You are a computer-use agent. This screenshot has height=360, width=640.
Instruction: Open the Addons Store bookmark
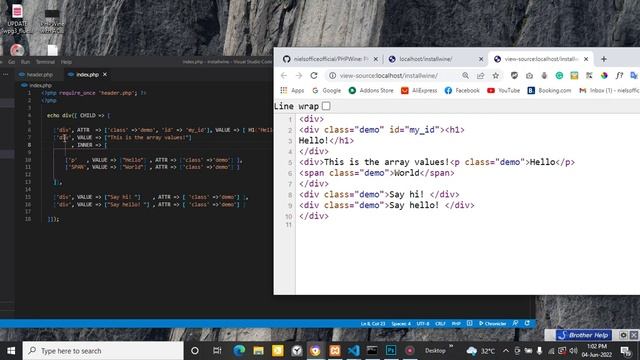[371, 91]
